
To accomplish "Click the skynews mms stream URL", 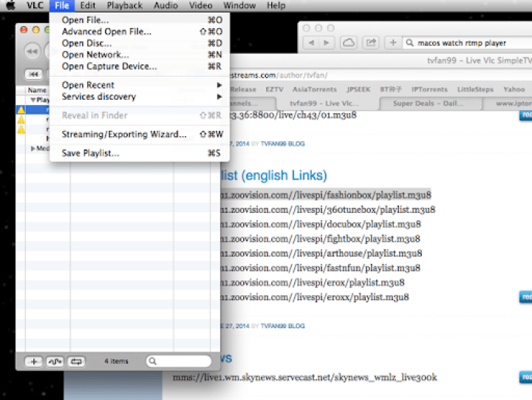I will (304, 377).
